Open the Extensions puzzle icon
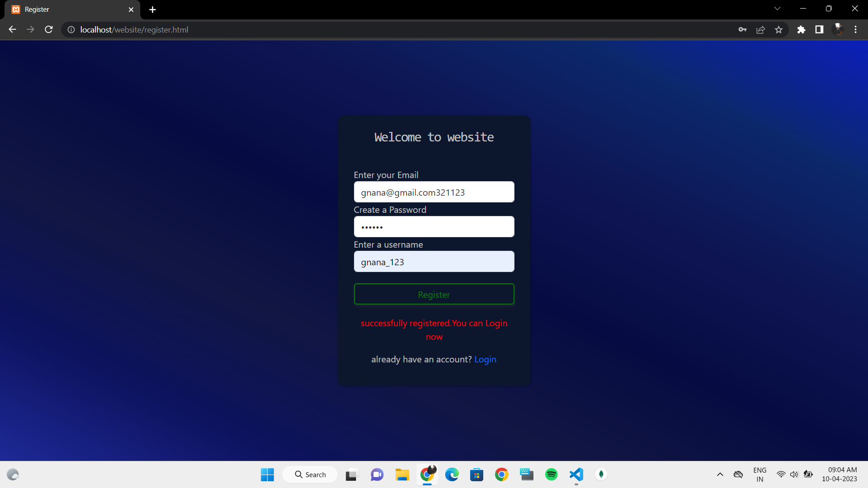 [x=801, y=29]
